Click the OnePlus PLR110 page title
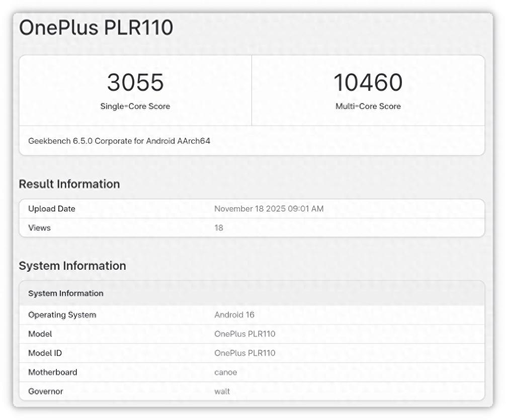Screen dimensions: 506x420 (x=96, y=28)
